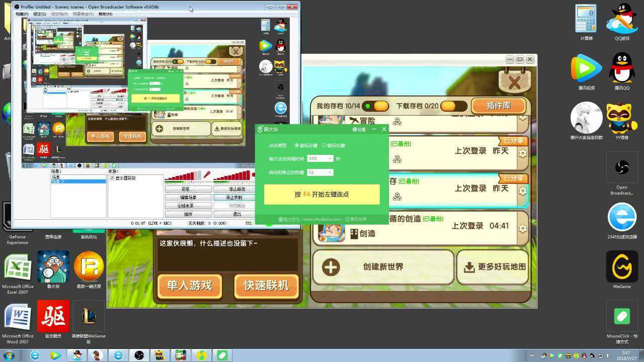Open the 易数一键还原 desktop icon
The image size is (644, 362).
(x=89, y=269)
